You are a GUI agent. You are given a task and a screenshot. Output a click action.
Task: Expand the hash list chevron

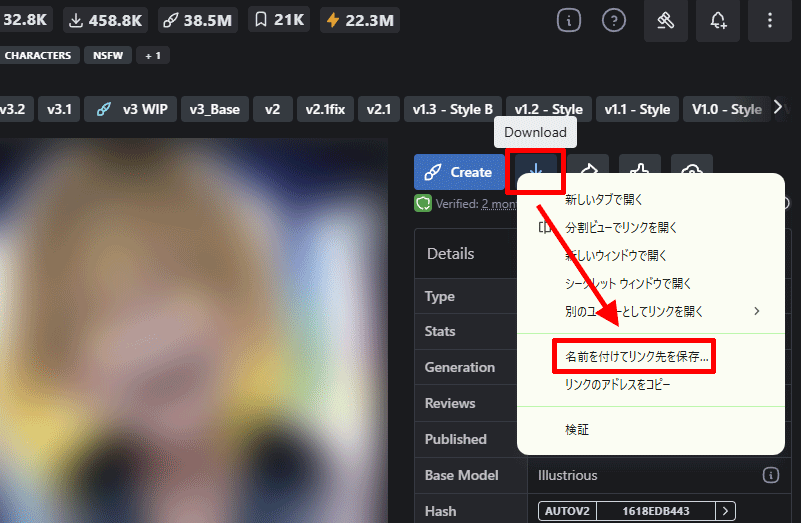coord(725,511)
